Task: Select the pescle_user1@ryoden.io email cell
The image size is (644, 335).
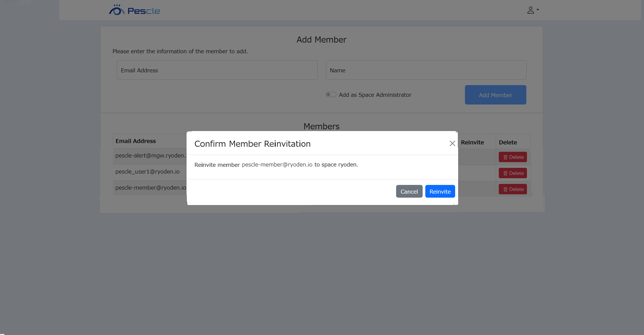Action: point(148,172)
